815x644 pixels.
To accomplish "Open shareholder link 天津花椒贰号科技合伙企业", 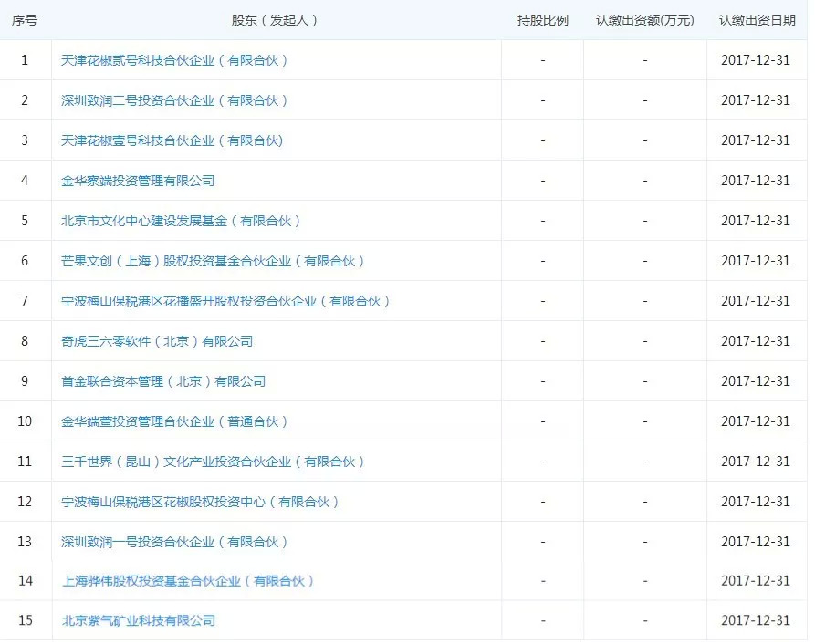I will coord(174,60).
